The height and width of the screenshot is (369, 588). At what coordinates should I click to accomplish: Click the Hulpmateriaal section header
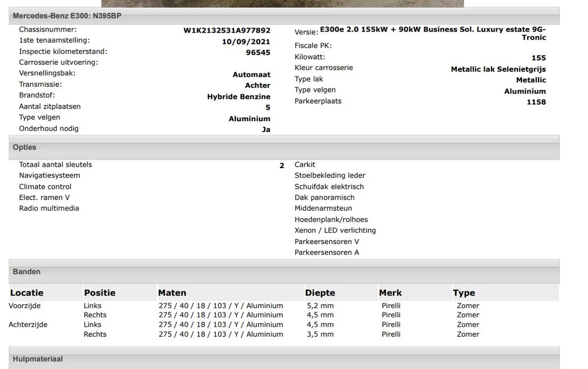click(284, 358)
